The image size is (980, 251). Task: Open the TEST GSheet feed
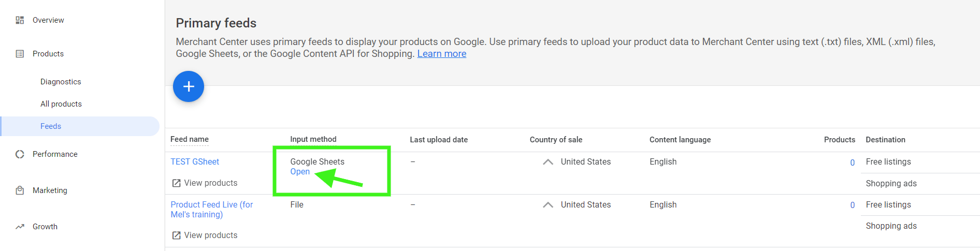(x=195, y=162)
